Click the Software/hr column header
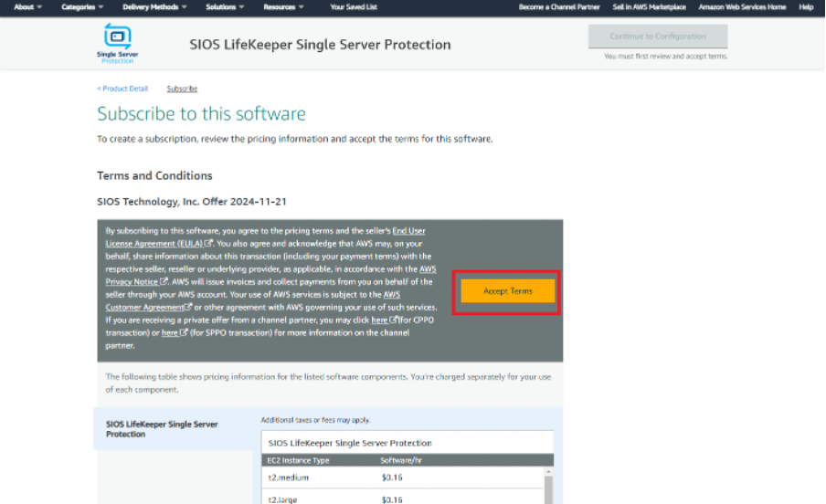This screenshot has width=826, height=504. 401,460
